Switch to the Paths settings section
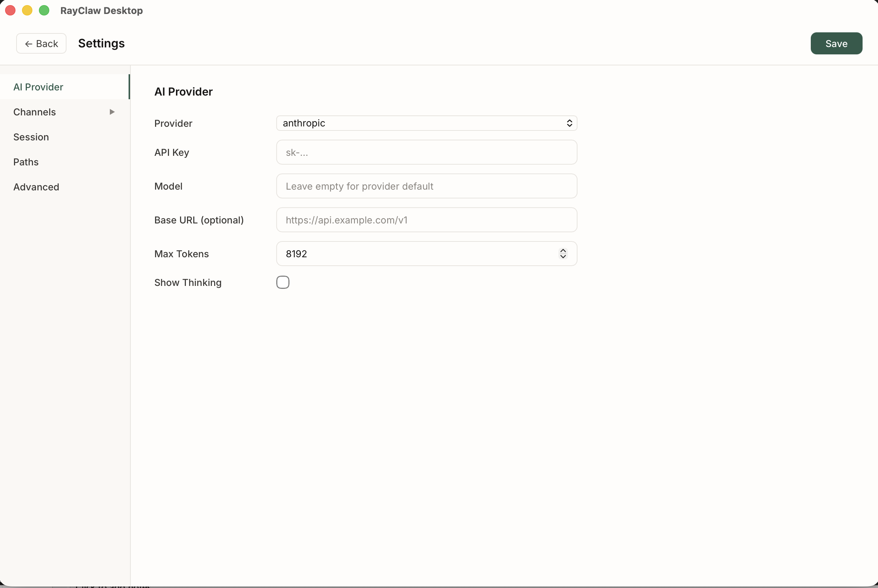 [26, 162]
